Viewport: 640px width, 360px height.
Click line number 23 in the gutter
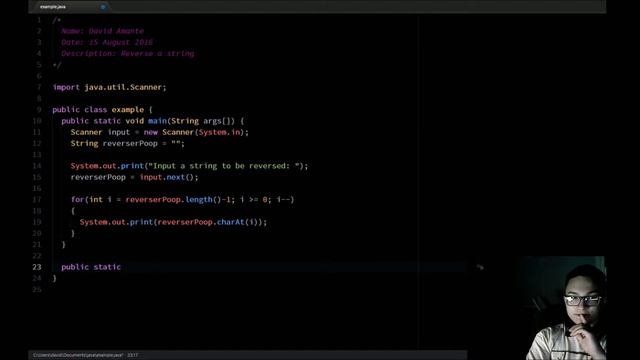click(37, 267)
